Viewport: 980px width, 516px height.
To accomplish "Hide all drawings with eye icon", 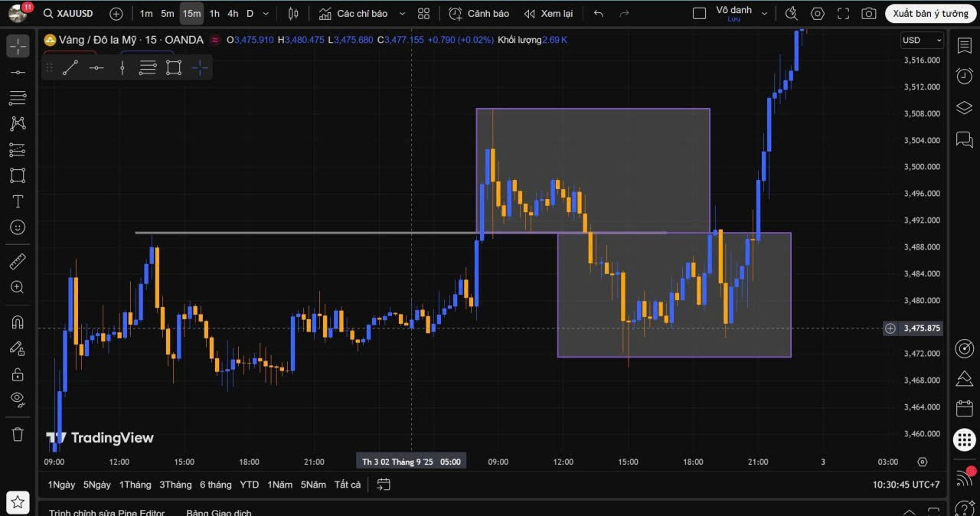I will tap(17, 399).
